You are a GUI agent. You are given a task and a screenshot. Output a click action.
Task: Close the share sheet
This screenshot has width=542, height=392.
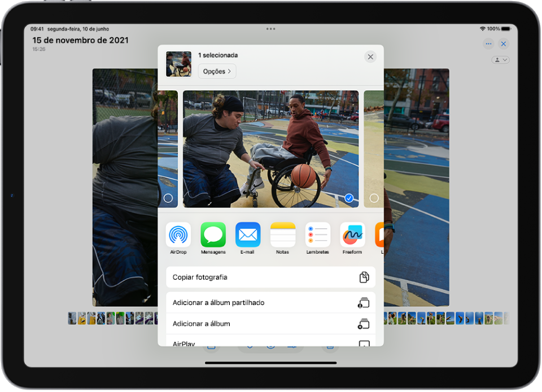point(370,56)
